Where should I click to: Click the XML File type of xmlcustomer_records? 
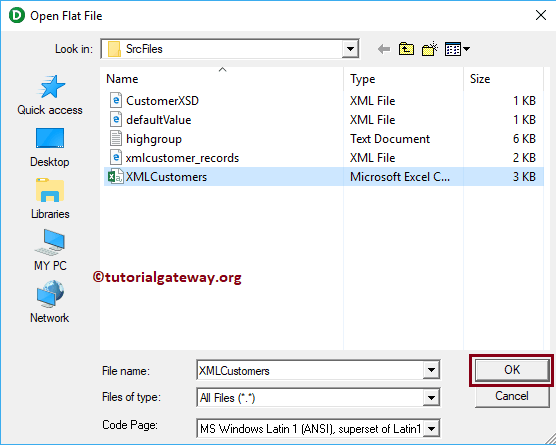coord(372,158)
